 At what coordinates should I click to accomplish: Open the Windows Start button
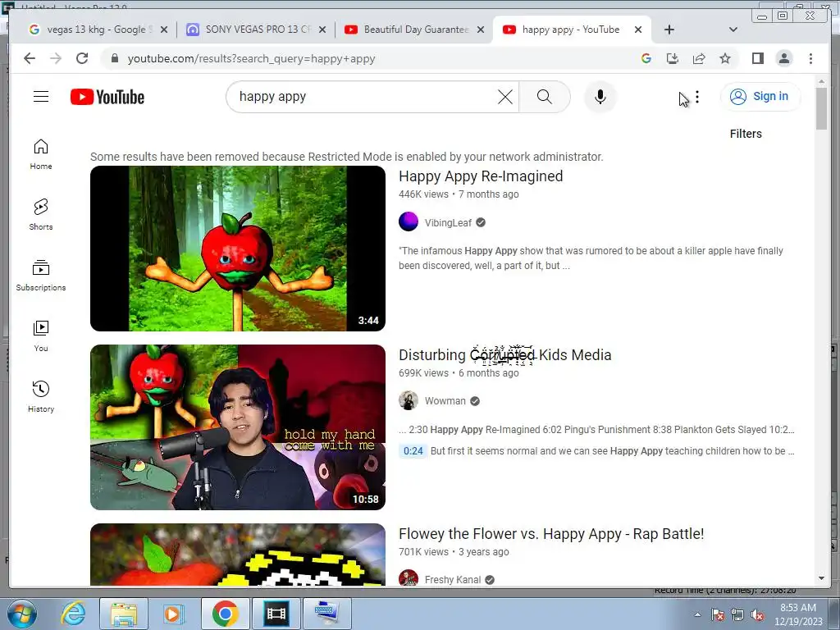tap(22, 614)
